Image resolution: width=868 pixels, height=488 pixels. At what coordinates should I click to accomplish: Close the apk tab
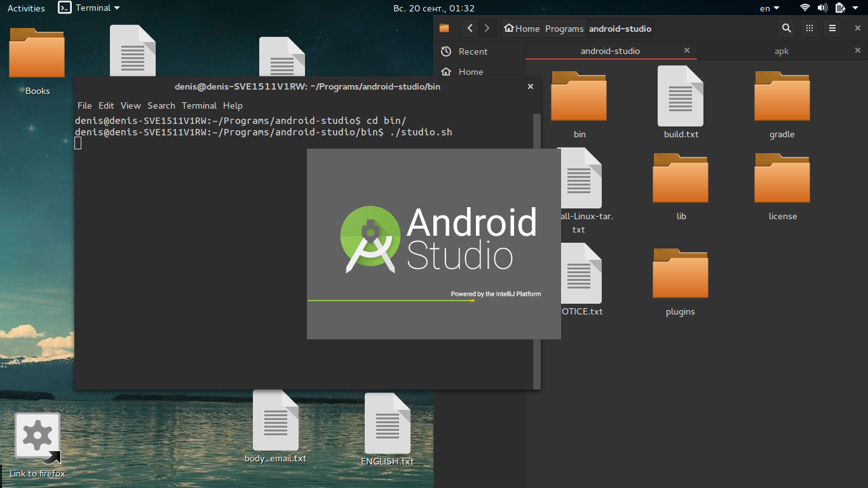(858, 50)
